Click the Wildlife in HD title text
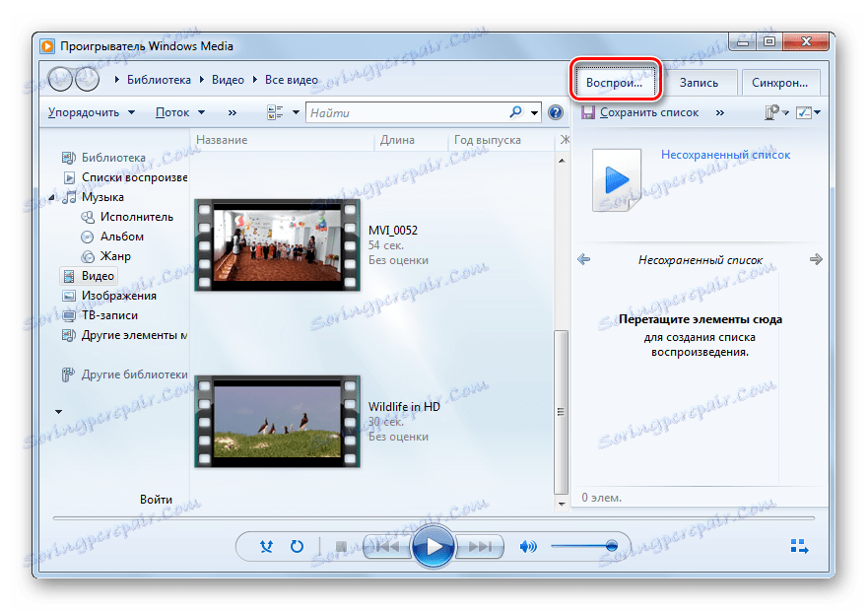The image size is (868, 611). pos(404,407)
